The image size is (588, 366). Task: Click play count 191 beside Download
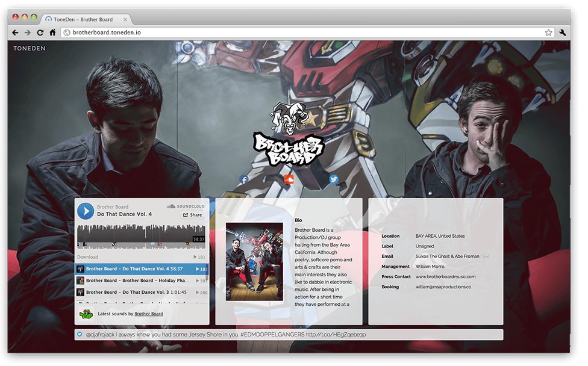[x=199, y=258]
